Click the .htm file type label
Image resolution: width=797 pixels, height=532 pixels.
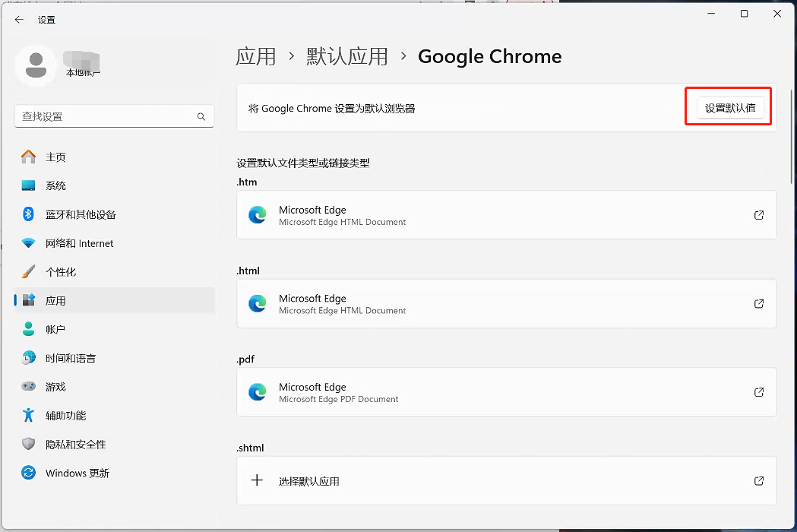(247, 182)
